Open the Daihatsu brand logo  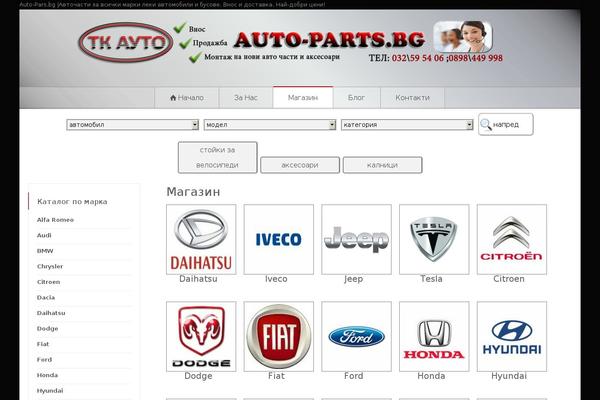[x=201, y=239]
